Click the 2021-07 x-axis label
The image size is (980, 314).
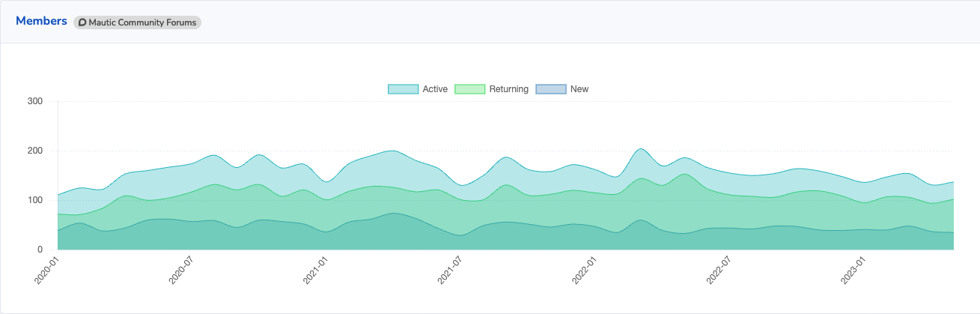click(x=449, y=271)
